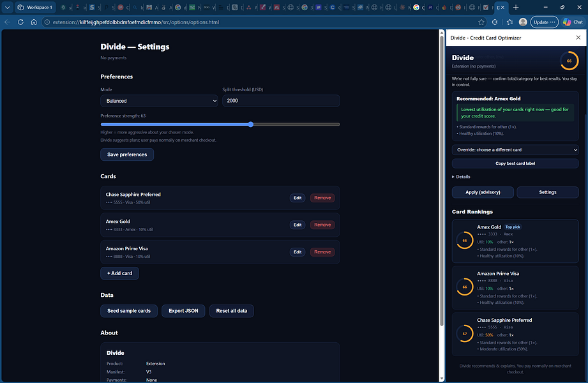
Task: Click 'Moderate utilization (50%)' note
Action: pos(504,349)
